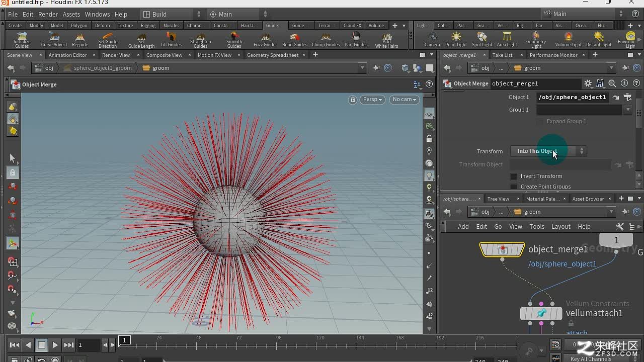
Task: Select the Initialize Guides shelf tool
Action: click(x=22, y=40)
